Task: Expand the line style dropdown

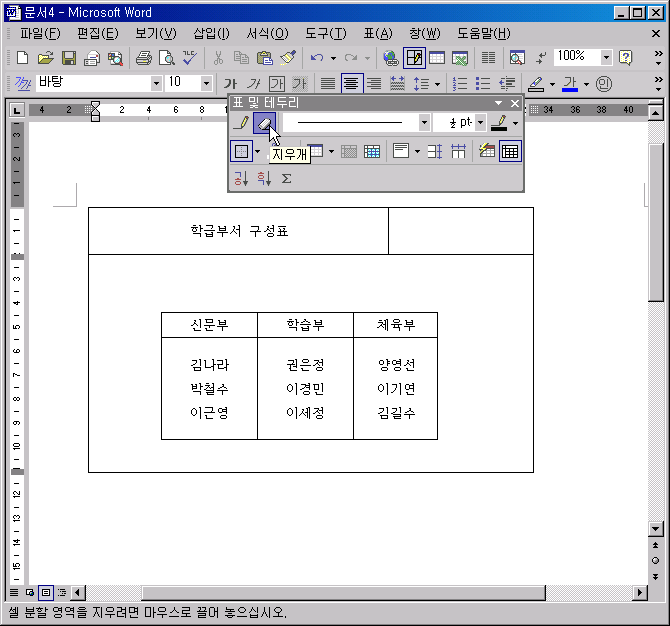Action: [x=424, y=122]
